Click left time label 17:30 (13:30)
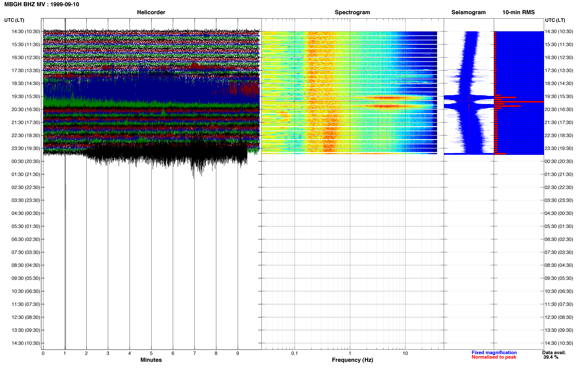Viewport: 588px width, 368px height. tap(26, 70)
